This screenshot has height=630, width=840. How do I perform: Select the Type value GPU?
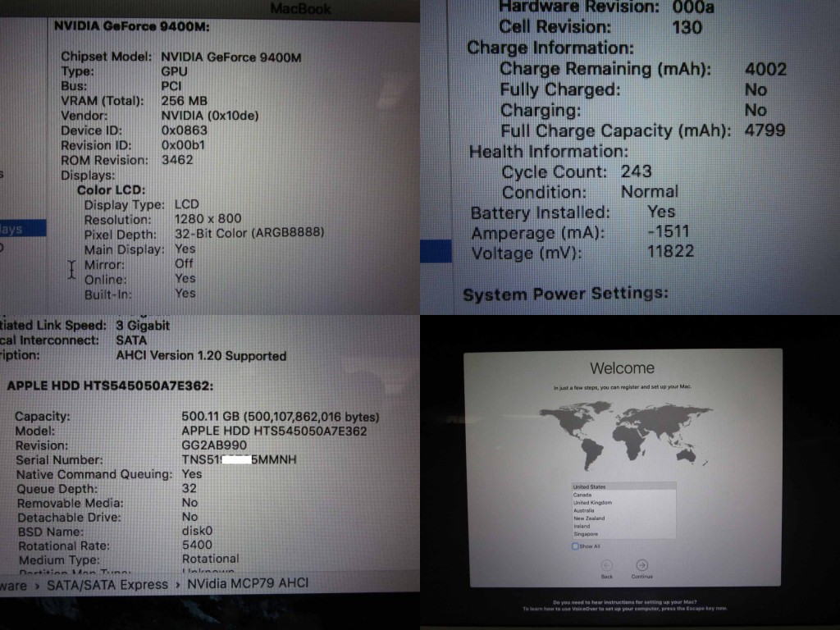coord(174,71)
